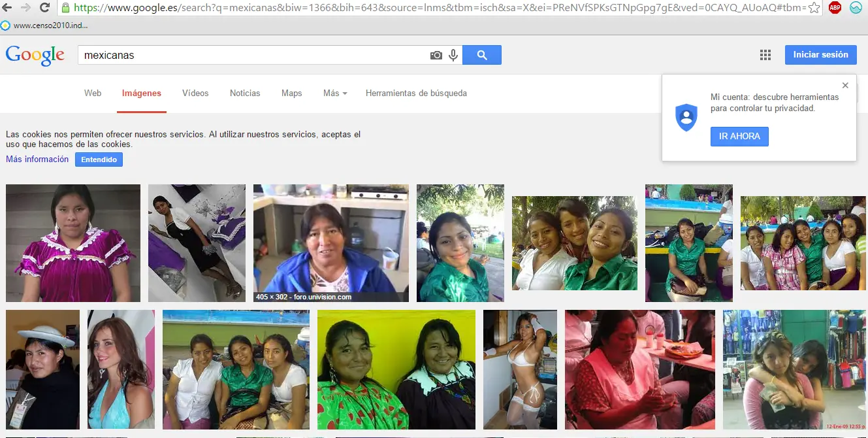
Task: Select the Imágenes tab
Action: point(142,93)
